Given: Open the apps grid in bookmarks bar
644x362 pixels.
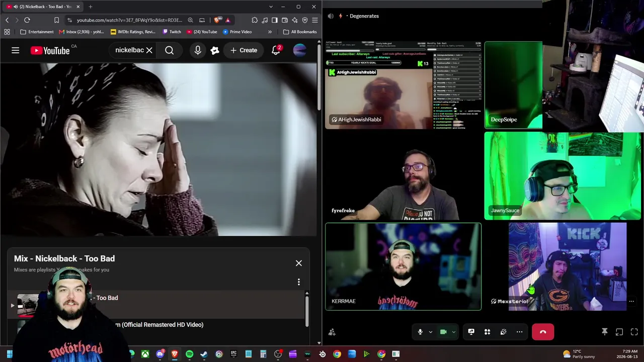Looking at the screenshot, I should tap(7, 32).
